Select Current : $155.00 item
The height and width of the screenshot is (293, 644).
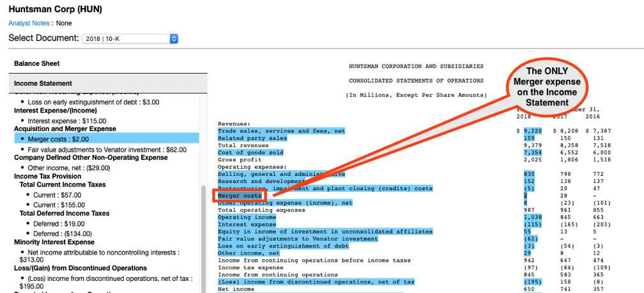pos(61,205)
